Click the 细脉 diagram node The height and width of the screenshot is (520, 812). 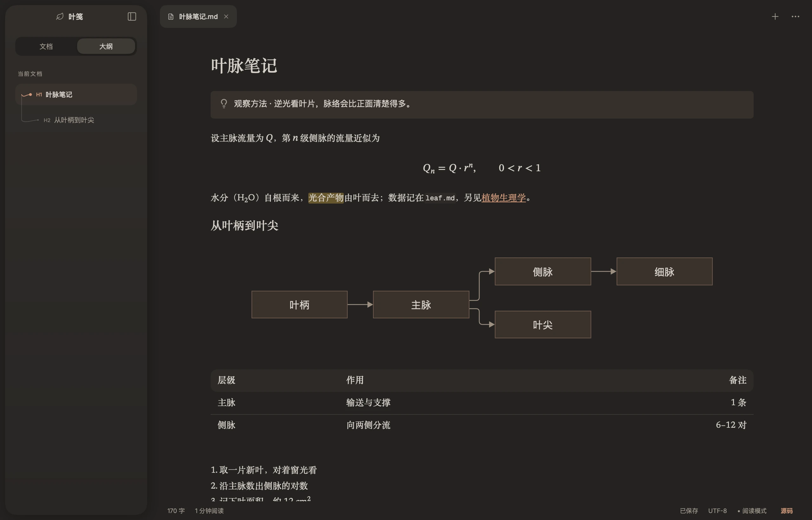click(x=665, y=271)
